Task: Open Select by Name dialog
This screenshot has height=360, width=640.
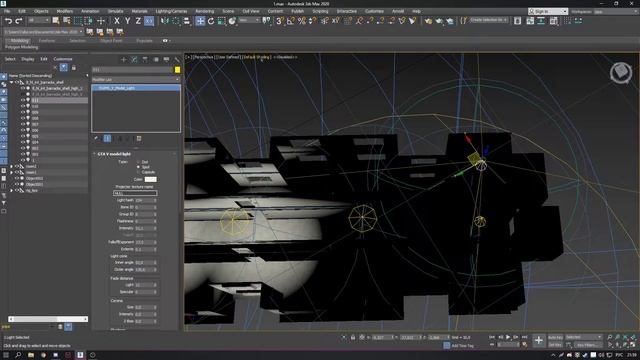Action: [67, 21]
